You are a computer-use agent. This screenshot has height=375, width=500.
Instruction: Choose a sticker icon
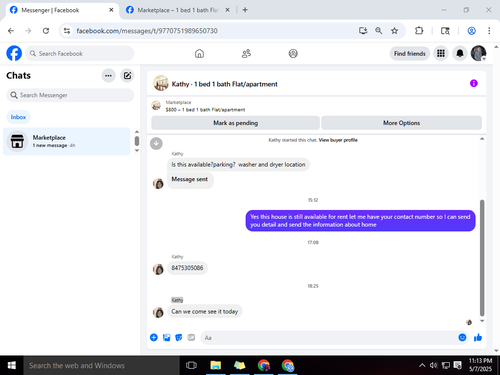(x=179, y=338)
